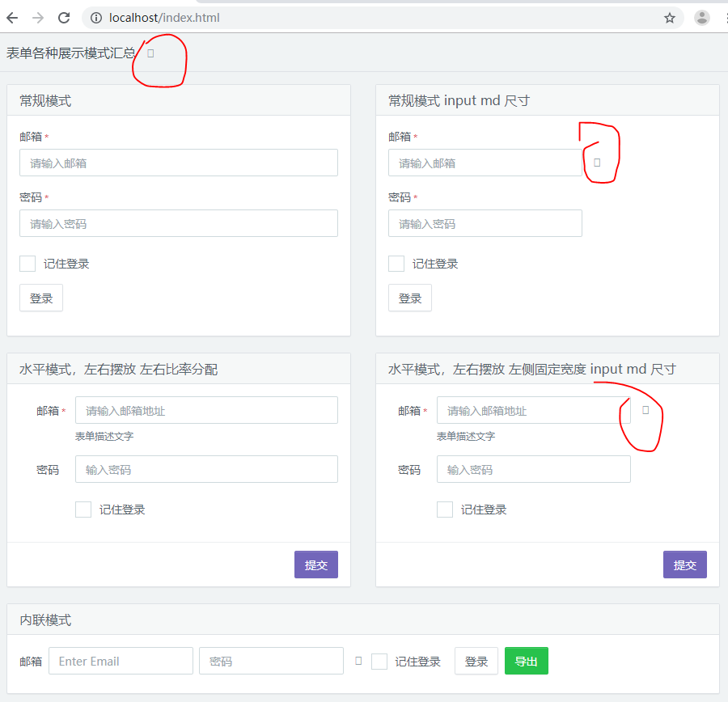Click 表单描述文字 under 左侧固定宽度 邮箱 field

(466, 437)
